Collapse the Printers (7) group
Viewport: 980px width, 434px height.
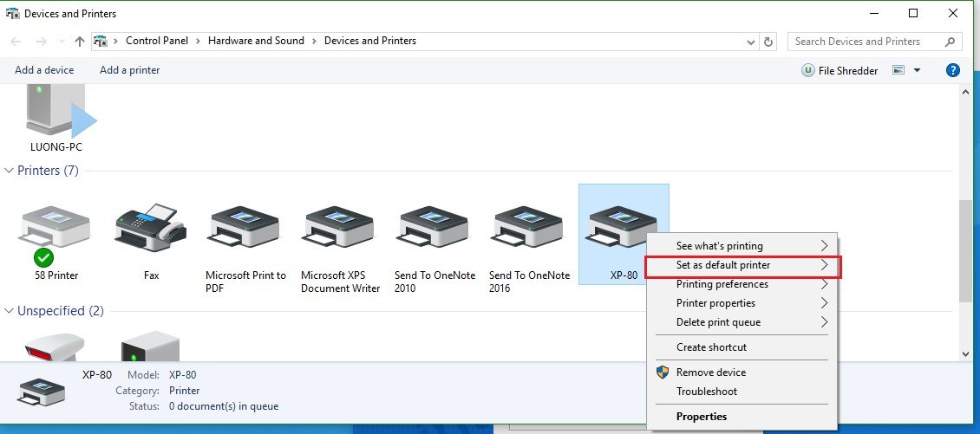[10, 171]
